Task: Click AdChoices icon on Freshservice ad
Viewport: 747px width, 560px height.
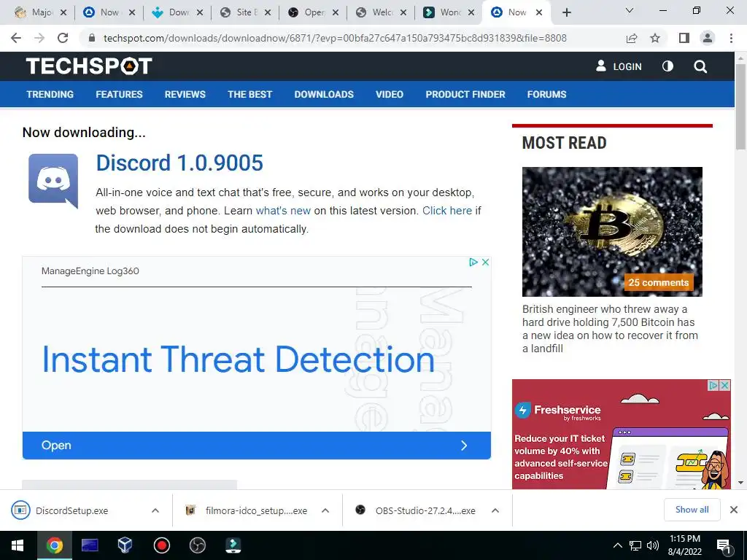Action: coord(713,385)
